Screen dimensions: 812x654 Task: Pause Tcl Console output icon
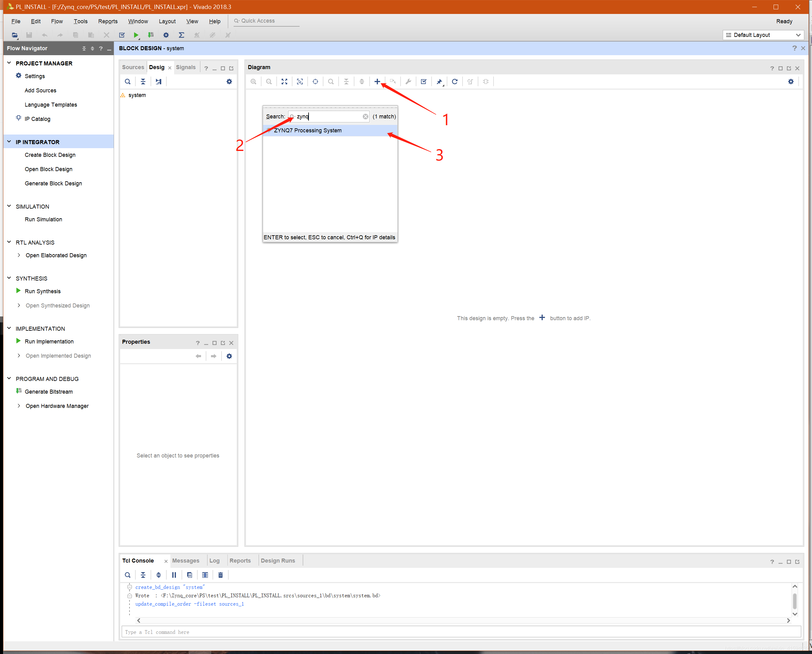tap(174, 575)
